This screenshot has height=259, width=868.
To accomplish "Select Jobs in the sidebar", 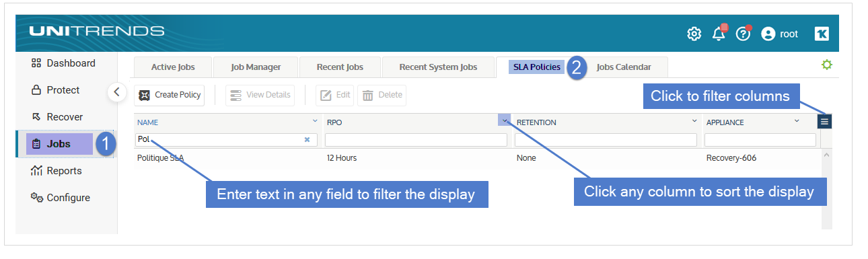I will tap(59, 144).
